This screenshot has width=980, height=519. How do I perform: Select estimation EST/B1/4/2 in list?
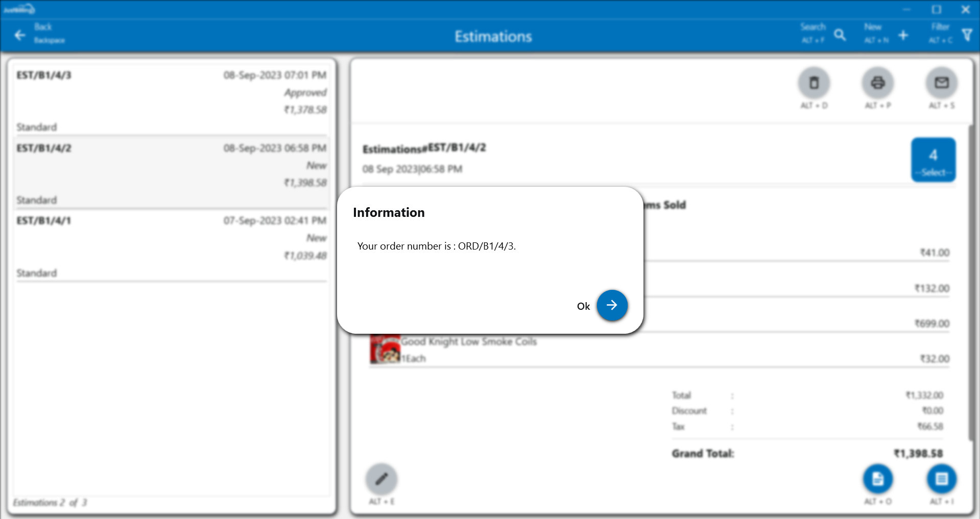tap(171, 173)
